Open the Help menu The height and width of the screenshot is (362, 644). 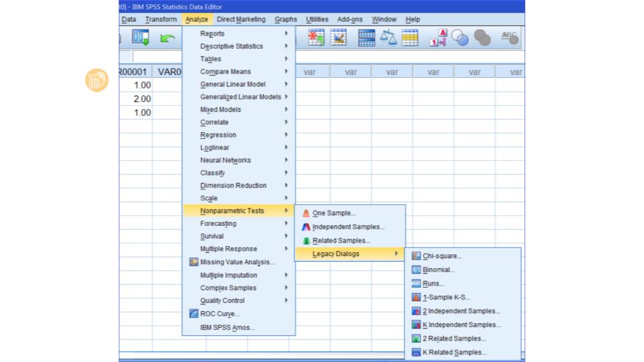tap(413, 19)
